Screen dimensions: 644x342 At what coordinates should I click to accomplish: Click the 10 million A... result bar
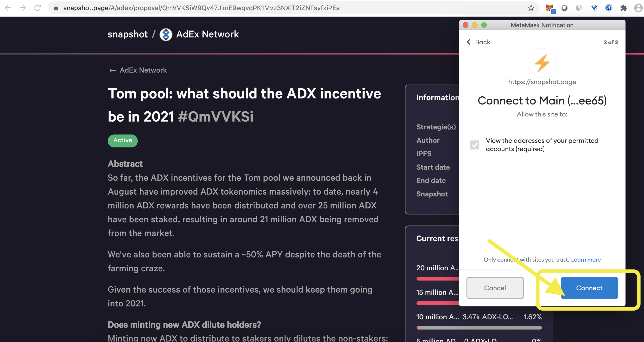(x=479, y=327)
